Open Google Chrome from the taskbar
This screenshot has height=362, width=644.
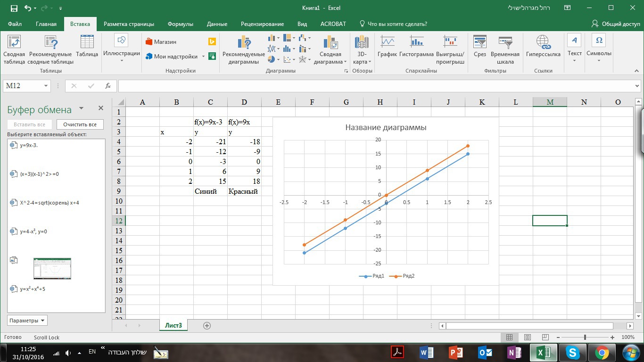tap(602, 352)
